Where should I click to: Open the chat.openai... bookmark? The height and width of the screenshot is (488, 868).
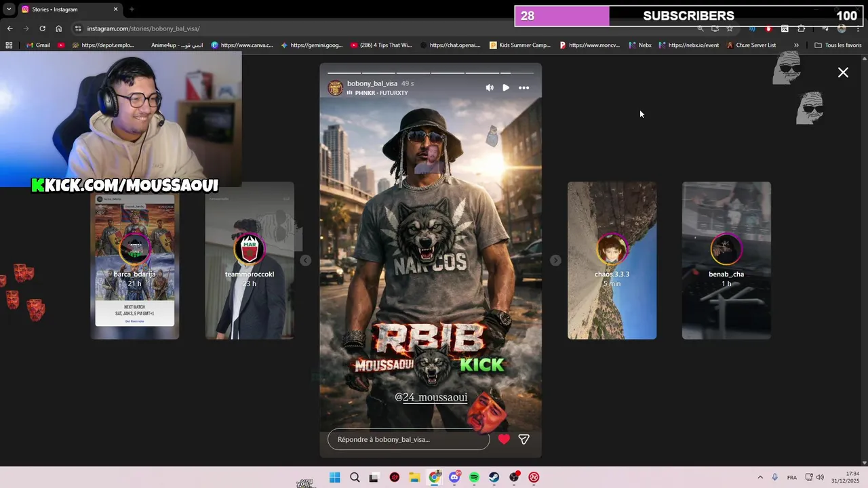450,45
